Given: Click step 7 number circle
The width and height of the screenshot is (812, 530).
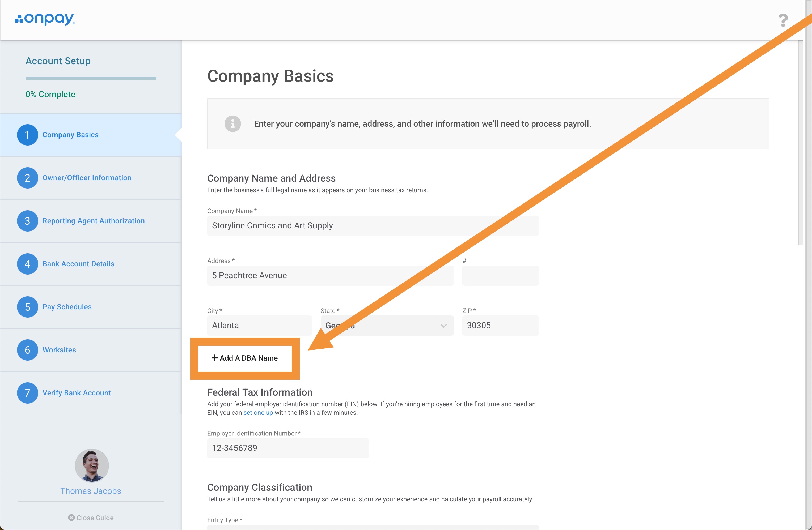Looking at the screenshot, I should coord(27,393).
